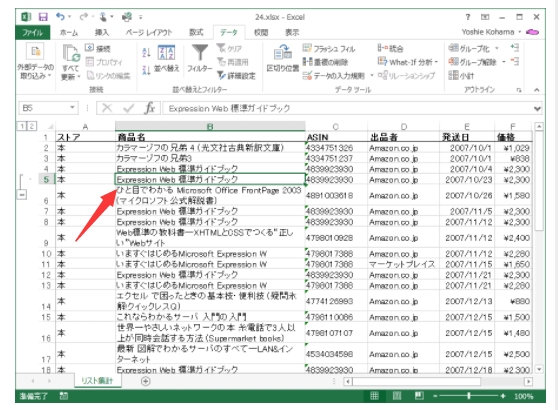Collapse the outline group minus button

pos(22,195)
